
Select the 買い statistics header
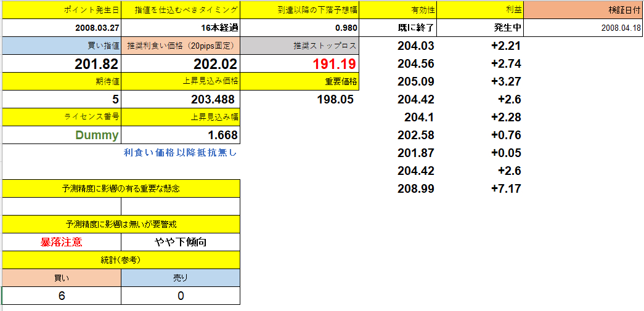coord(62,278)
